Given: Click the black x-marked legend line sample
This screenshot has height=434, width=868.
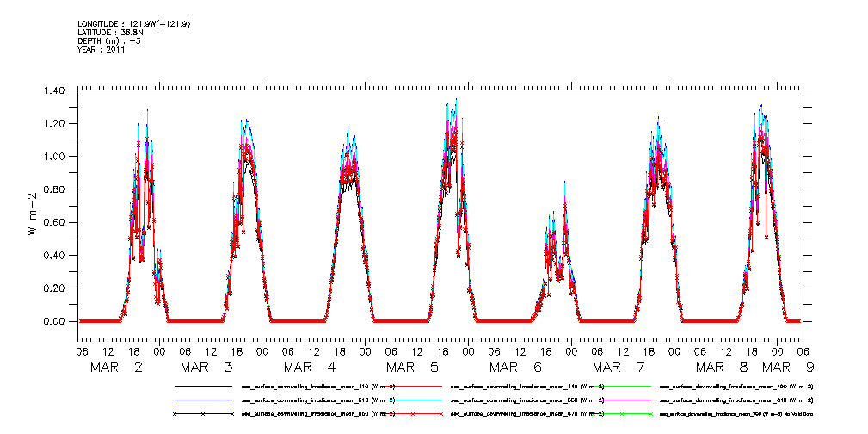Looking at the screenshot, I should 203,414.
